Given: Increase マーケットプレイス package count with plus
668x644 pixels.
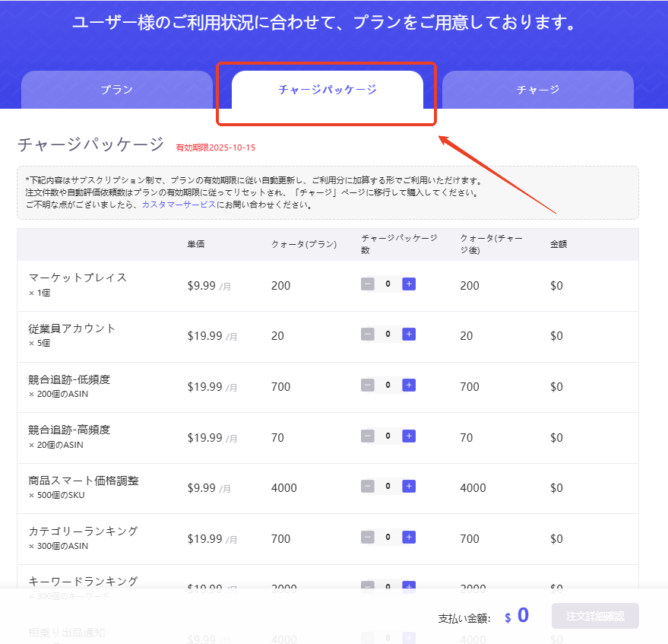Looking at the screenshot, I should [x=409, y=284].
